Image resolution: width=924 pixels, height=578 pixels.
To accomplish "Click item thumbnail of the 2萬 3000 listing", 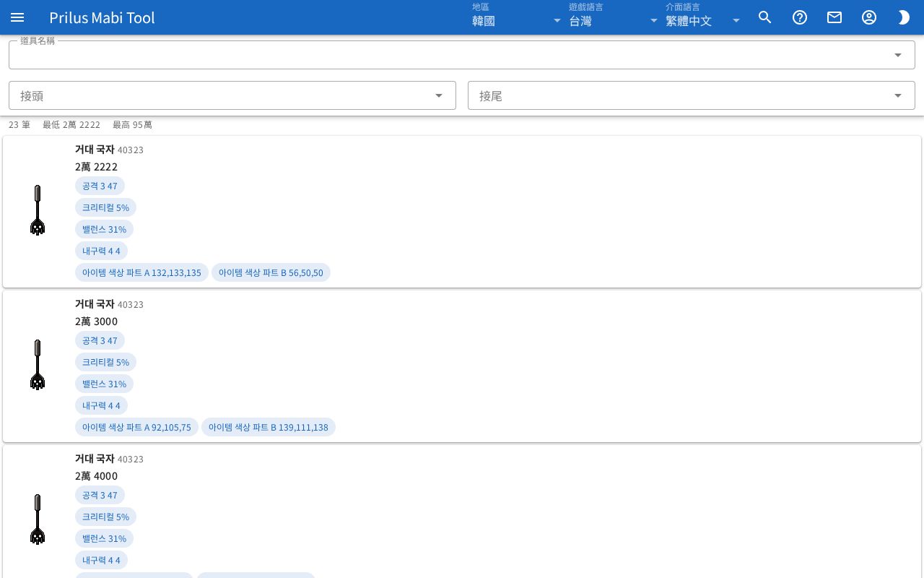I will pos(38,365).
